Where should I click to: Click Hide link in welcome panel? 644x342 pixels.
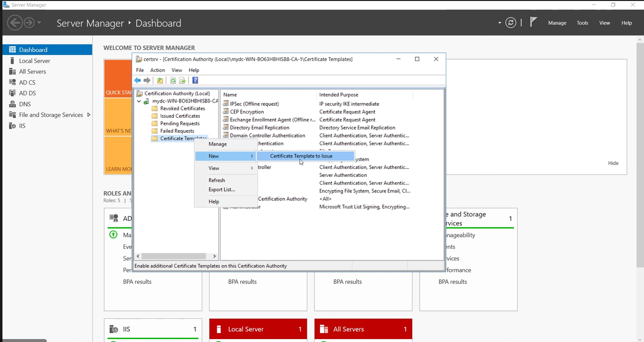[x=613, y=163]
